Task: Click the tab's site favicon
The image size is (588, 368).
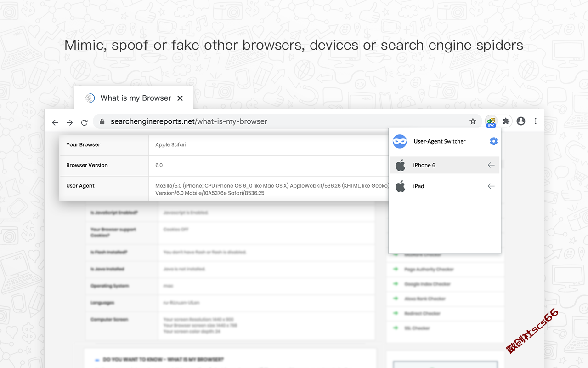Action: [x=90, y=98]
